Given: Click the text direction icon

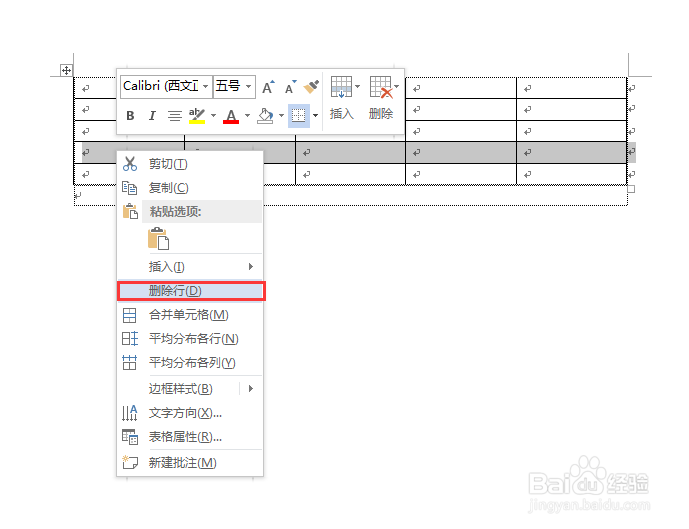Looking at the screenshot, I should (130, 413).
